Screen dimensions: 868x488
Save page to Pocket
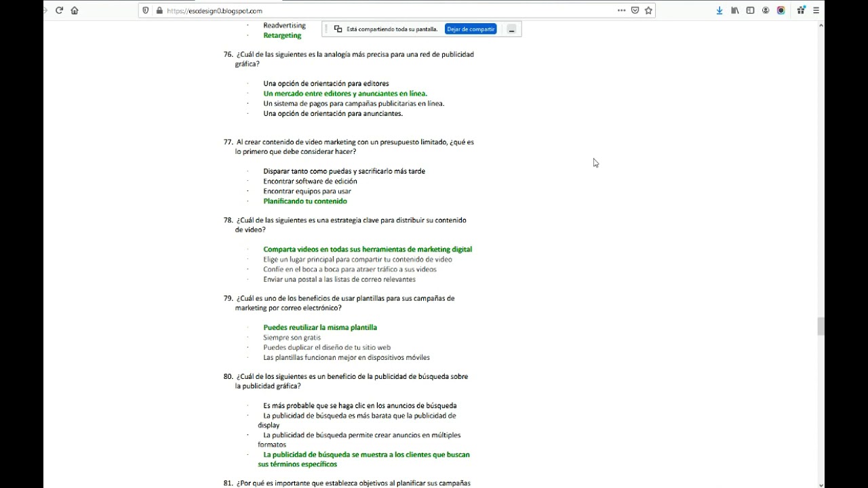(x=635, y=10)
